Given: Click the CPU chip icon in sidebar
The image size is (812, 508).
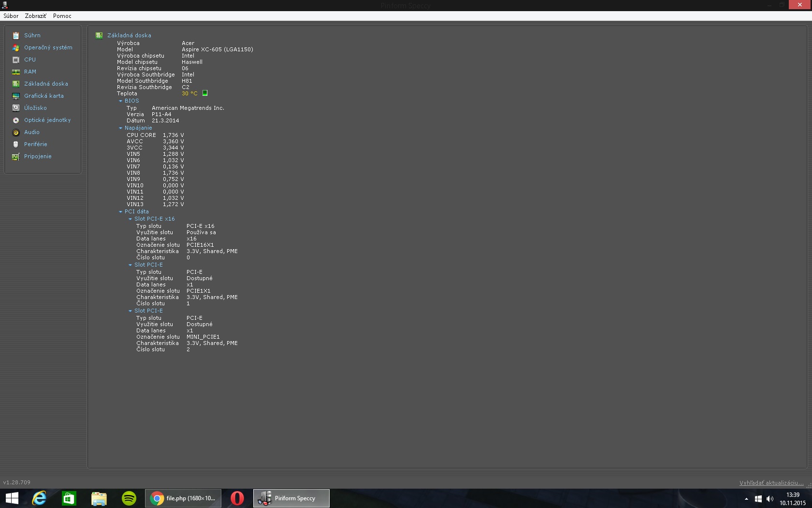Looking at the screenshot, I should 16,60.
